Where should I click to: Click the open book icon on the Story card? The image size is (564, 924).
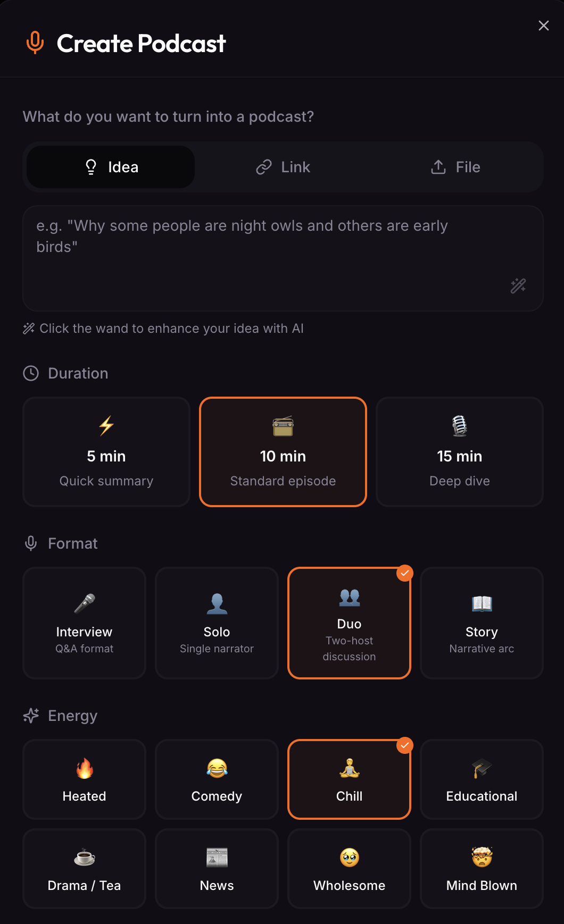[481, 603]
